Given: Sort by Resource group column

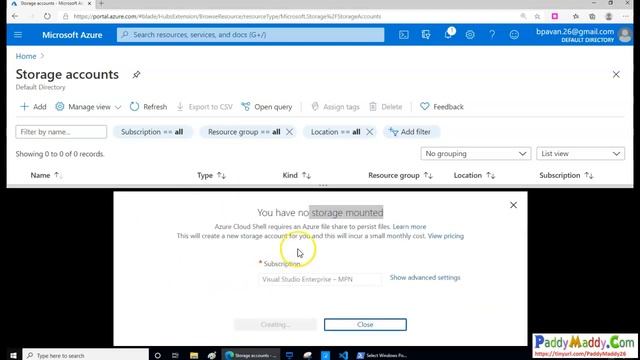Looking at the screenshot, I should (400, 175).
